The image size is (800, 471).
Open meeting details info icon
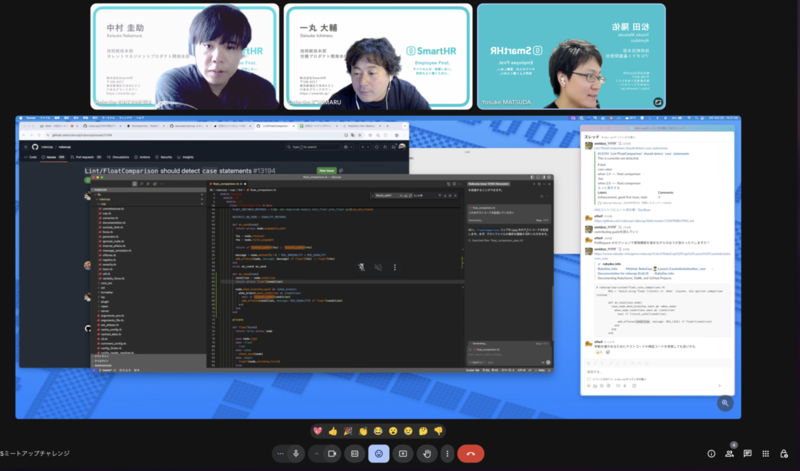(x=711, y=454)
